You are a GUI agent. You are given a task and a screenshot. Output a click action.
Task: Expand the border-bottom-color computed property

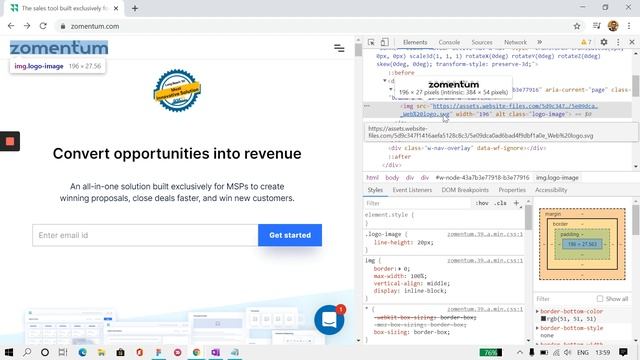(x=538, y=311)
